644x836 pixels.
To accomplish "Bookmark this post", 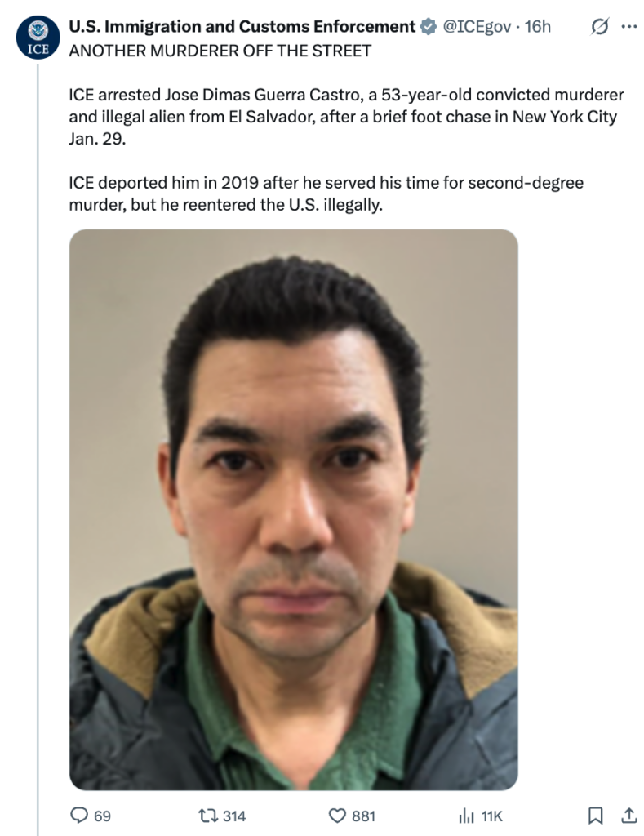I will [x=596, y=816].
